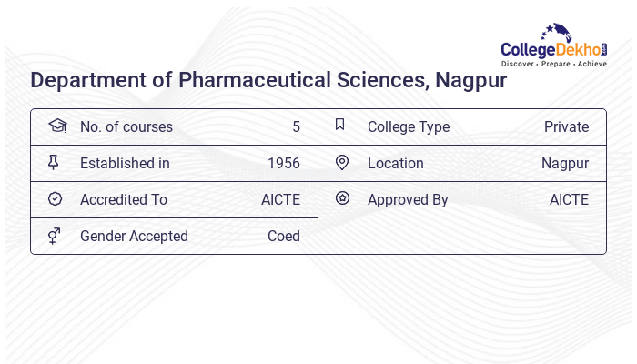Click the Gender Accepted label

pyautogui.click(x=134, y=236)
